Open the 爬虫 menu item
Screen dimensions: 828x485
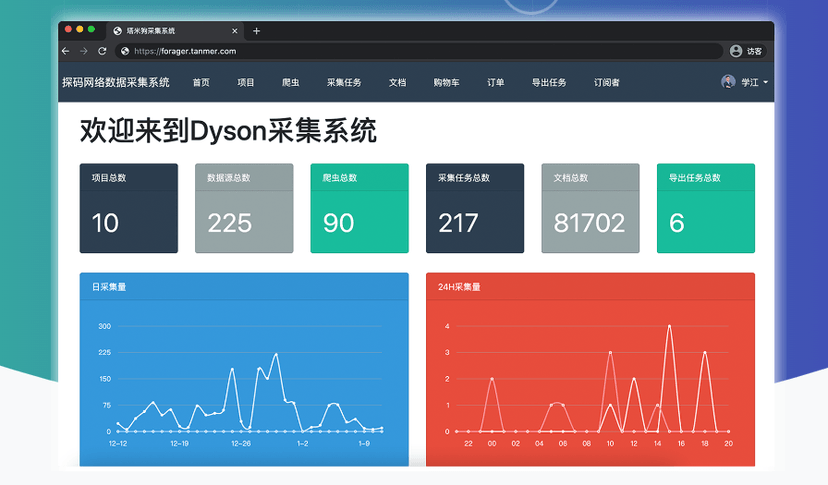[290, 82]
